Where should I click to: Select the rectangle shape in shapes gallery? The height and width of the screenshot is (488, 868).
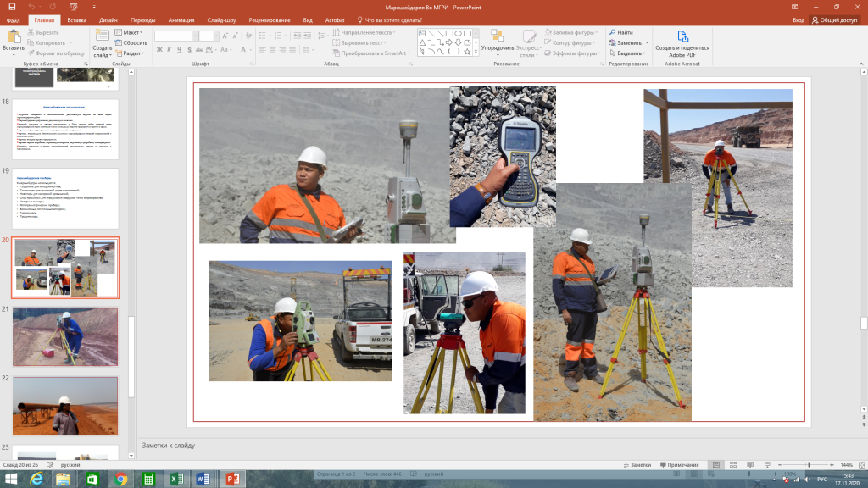pyautogui.click(x=449, y=34)
